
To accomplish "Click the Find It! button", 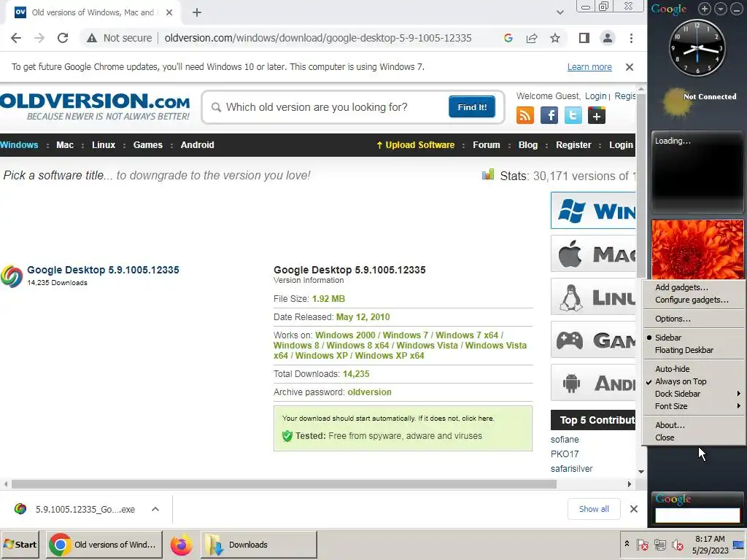I will 472,106.
